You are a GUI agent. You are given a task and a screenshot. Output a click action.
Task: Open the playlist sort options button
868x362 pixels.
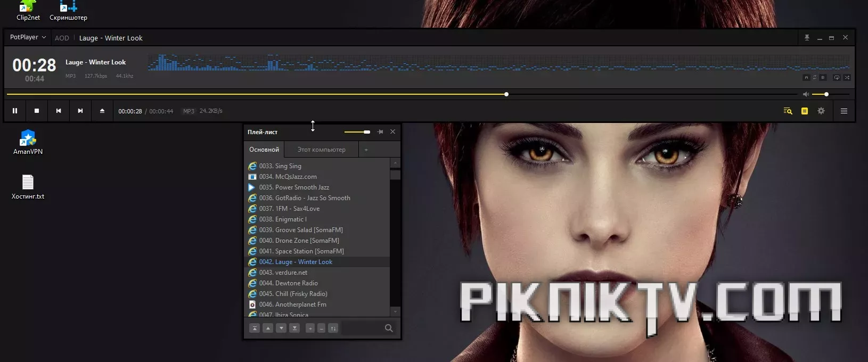point(333,328)
